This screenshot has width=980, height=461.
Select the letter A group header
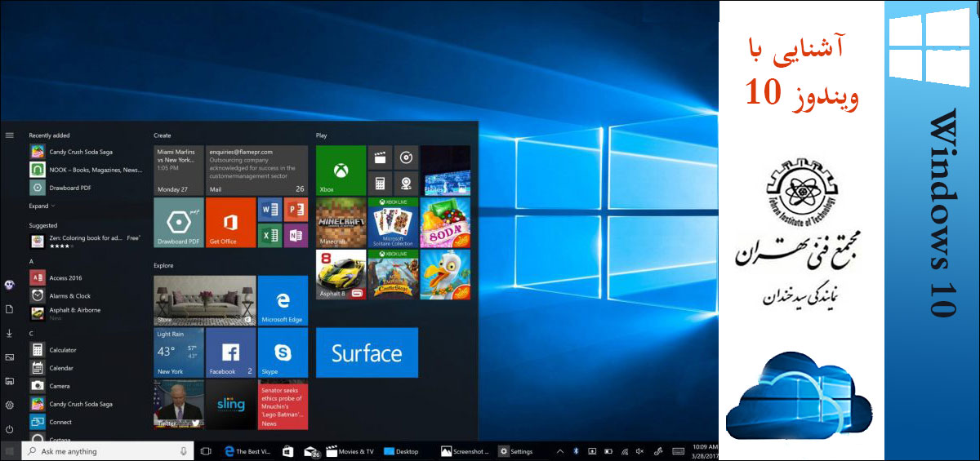31,261
